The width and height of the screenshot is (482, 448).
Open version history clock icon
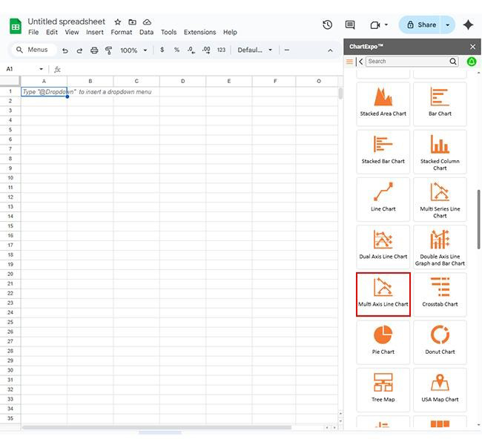[328, 24]
